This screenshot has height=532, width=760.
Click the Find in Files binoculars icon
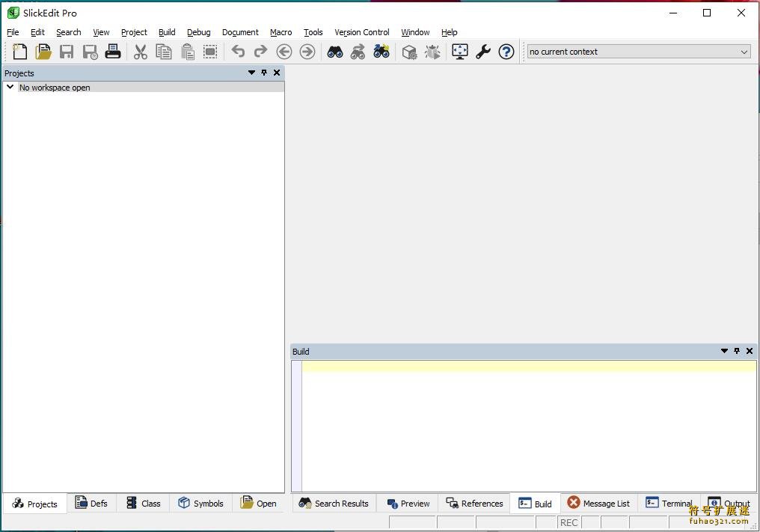click(x=381, y=52)
